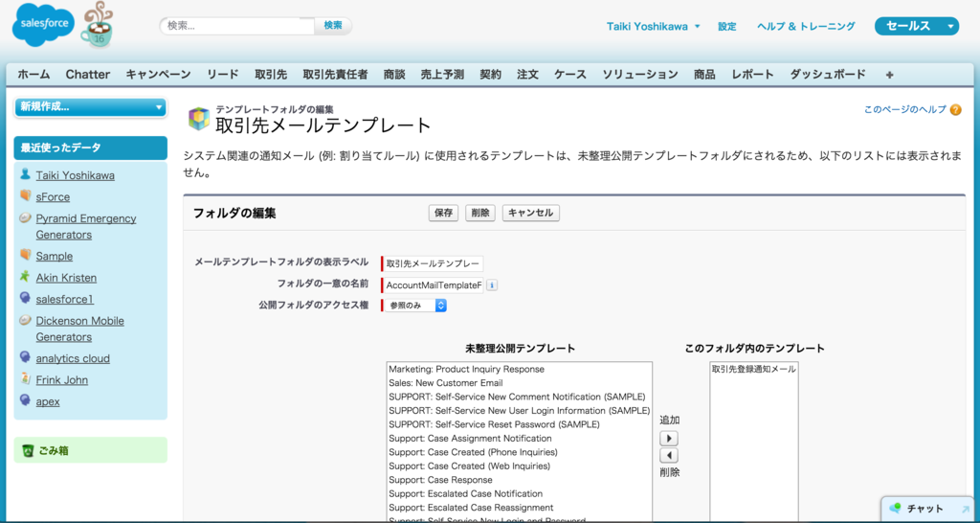Select the 取引先責任者 tab
Screen dimensions: 980x523
(336, 75)
